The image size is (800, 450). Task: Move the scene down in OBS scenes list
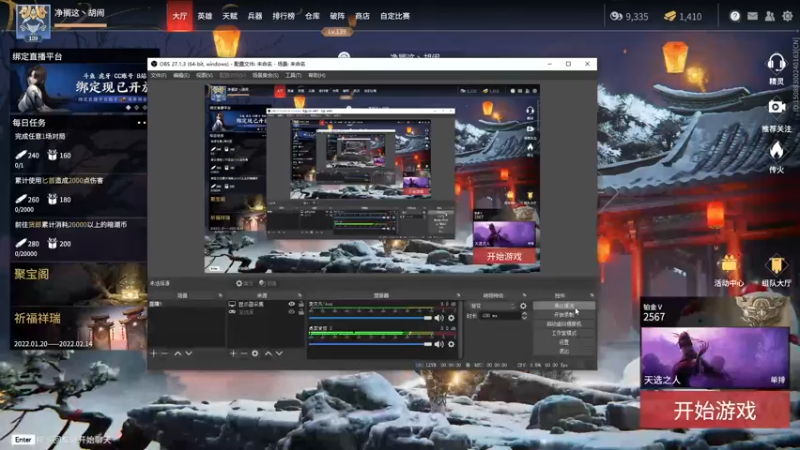tap(189, 353)
